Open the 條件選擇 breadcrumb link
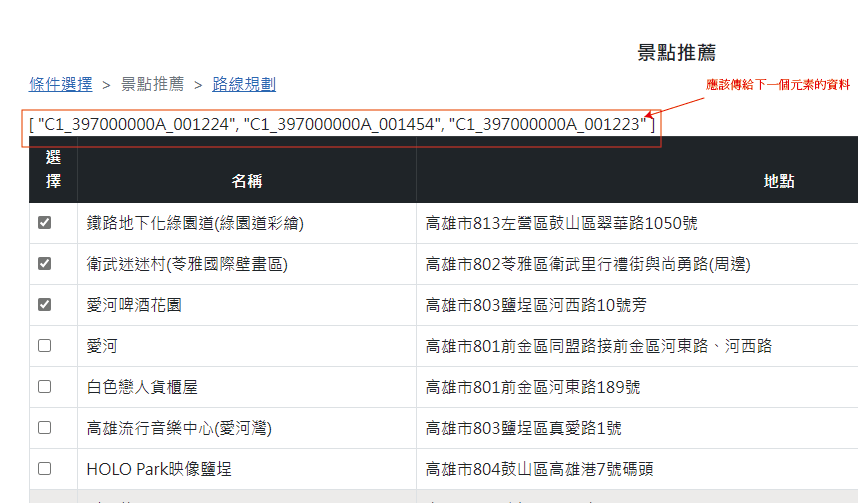858x503 pixels. (x=61, y=84)
